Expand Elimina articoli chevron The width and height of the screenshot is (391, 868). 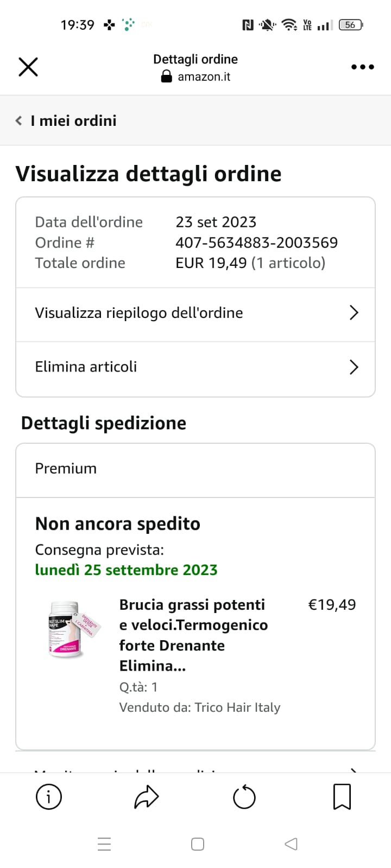pos(354,367)
